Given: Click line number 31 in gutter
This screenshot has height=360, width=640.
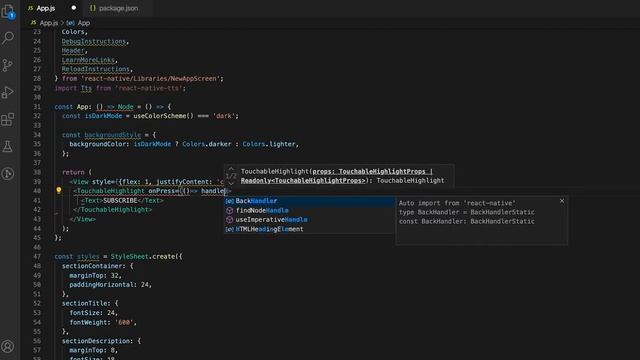Looking at the screenshot, I should coord(37,107).
